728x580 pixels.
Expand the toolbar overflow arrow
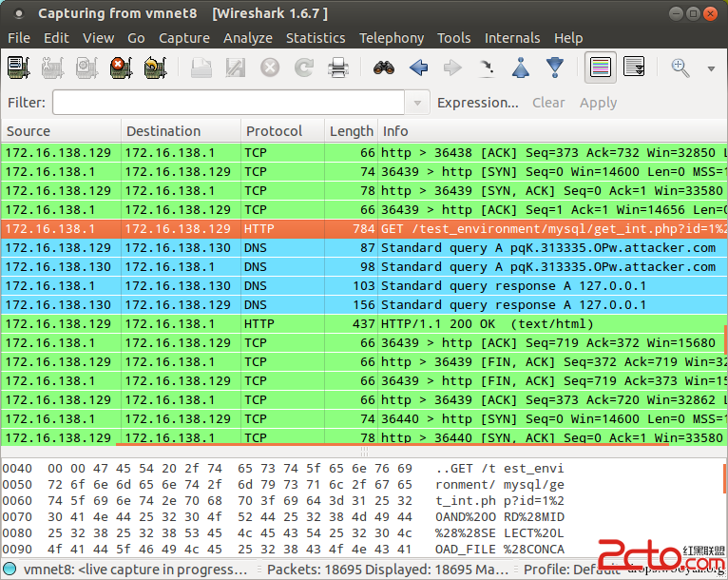coord(711,68)
